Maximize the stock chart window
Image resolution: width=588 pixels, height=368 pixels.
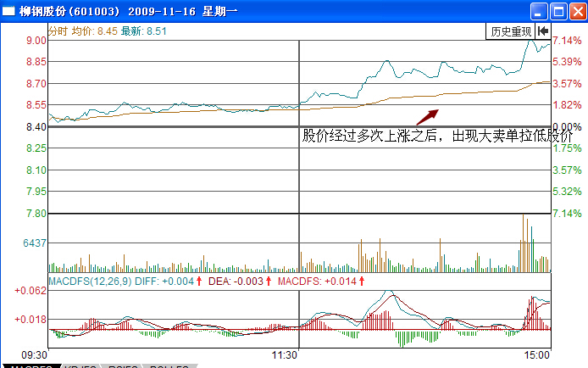(557, 12)
